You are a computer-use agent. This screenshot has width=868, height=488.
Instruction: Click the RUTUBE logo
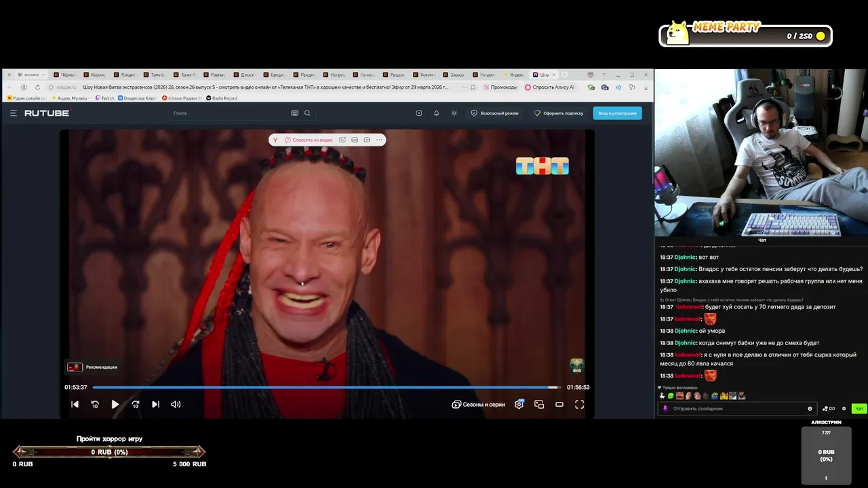(x=47, y=113)
